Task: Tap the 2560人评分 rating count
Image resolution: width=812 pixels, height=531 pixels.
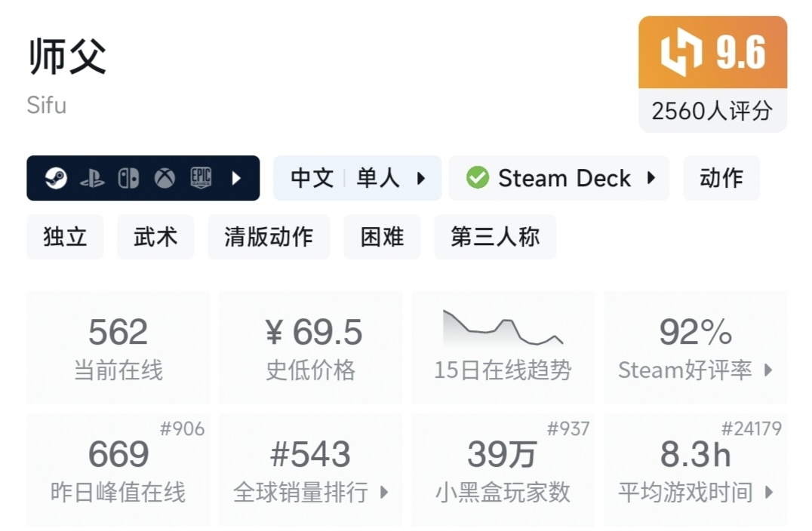Action: [712, 111]
